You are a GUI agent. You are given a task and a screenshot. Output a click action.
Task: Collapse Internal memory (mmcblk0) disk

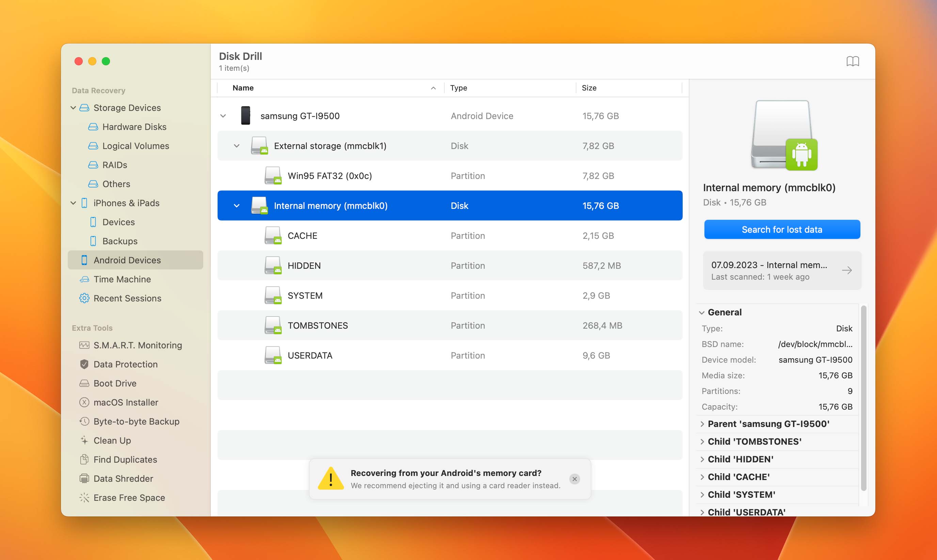(x=237, y=205)
